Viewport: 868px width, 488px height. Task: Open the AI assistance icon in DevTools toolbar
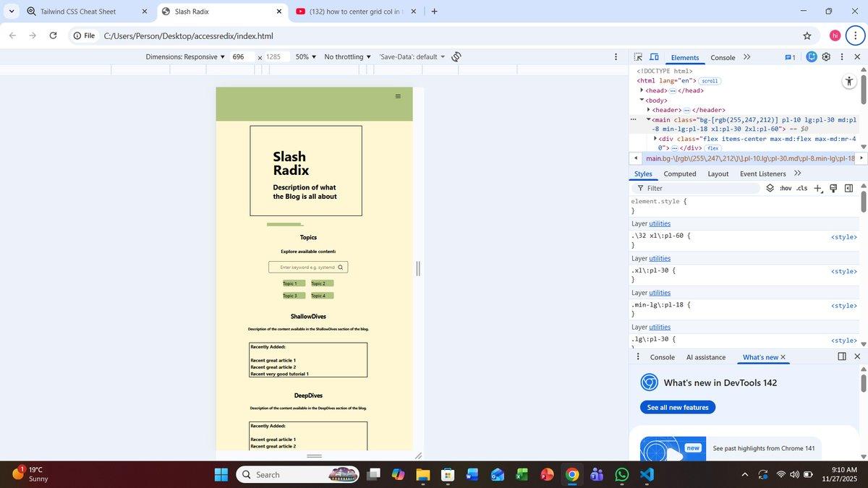pyautogui.click(x=812, y=57)
